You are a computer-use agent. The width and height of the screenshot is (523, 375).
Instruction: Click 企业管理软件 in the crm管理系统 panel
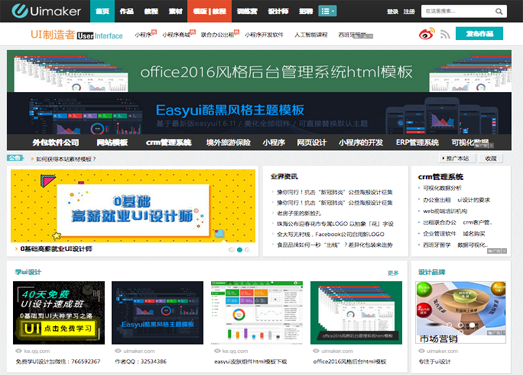(x=439, y=234)
